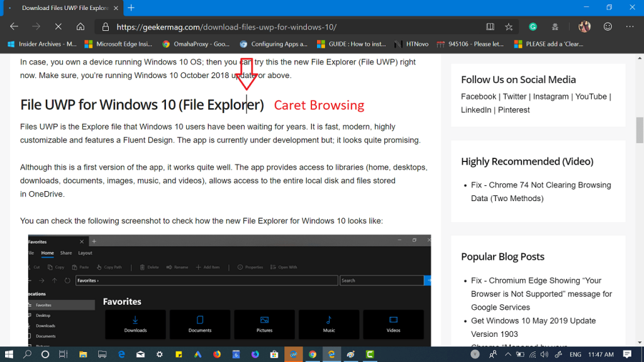Open the green Camtasia icon on the taskbar
The height and width of the screenshot is (362, 644).
(x=370, y=354)
